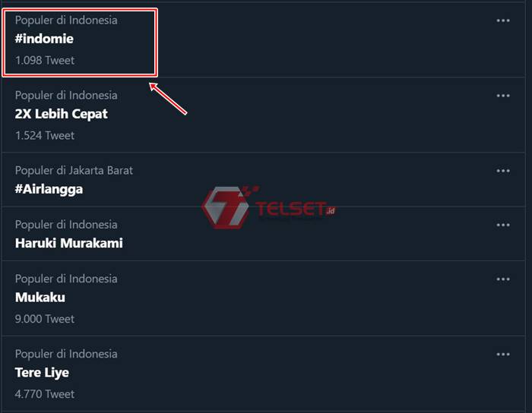This screenshot has height=413, width=532.
Task: Click the Populer di Jakarta Barat label
Action: 74,171
